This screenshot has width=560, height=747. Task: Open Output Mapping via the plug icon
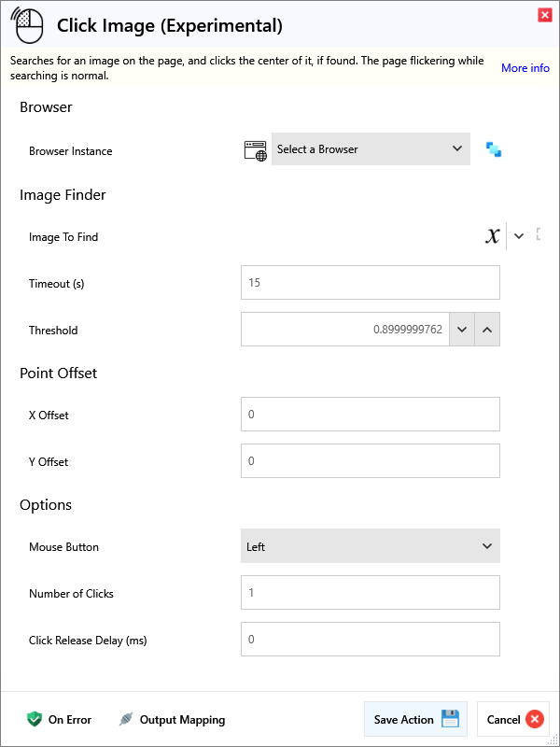(x=126, y=719)
